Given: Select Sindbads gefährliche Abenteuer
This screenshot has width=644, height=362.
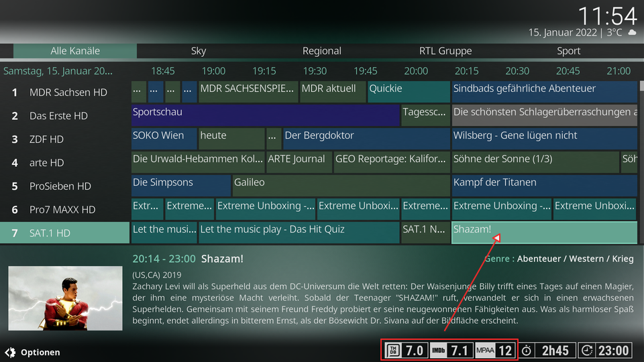Looking at the screenshot, I should tap(544, 92).
